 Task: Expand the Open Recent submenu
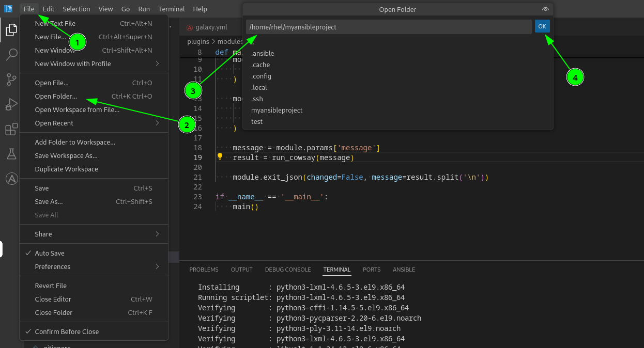(x=94, y=123)
